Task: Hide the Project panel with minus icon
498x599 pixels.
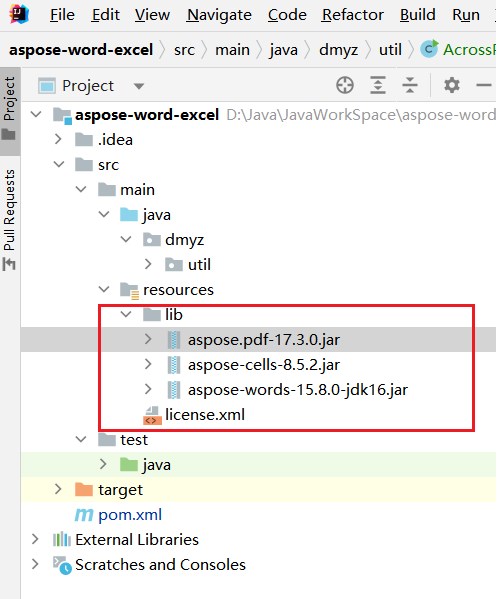Action: pos(484,85)
